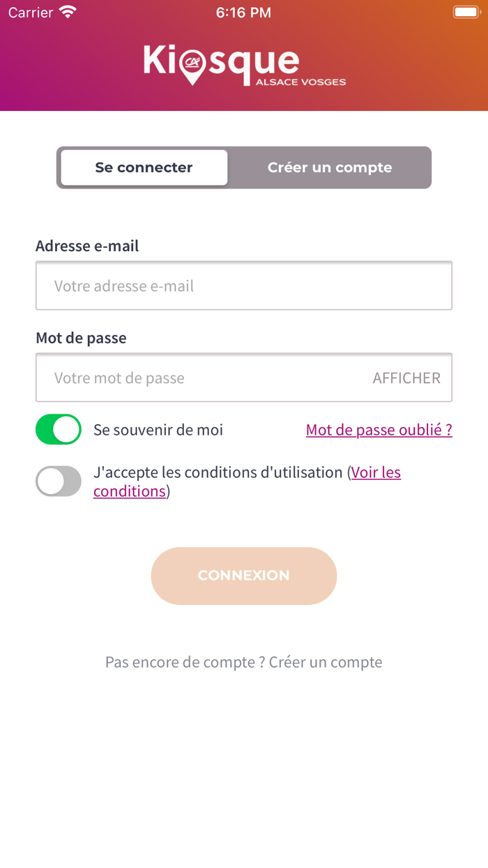Tap the Wi-Fi status icon
The height and width of the screenshot is (868, 488).
68,13
